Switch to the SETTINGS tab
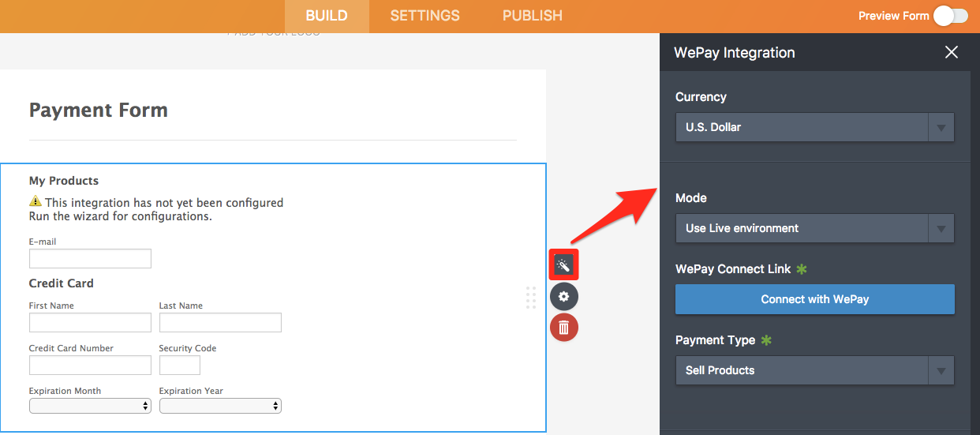 click(x=425, y=16)
